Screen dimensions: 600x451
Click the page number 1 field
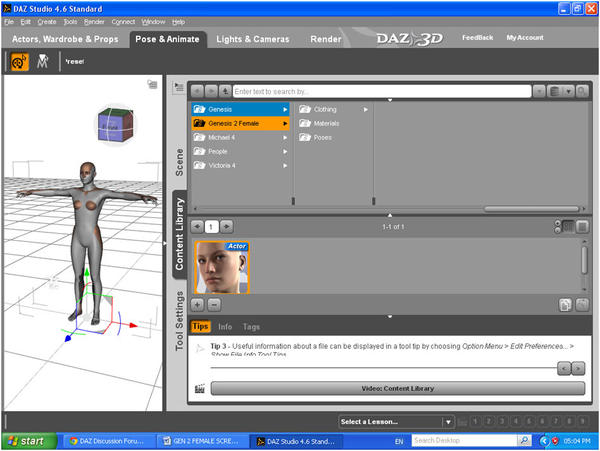click(211, 227)
